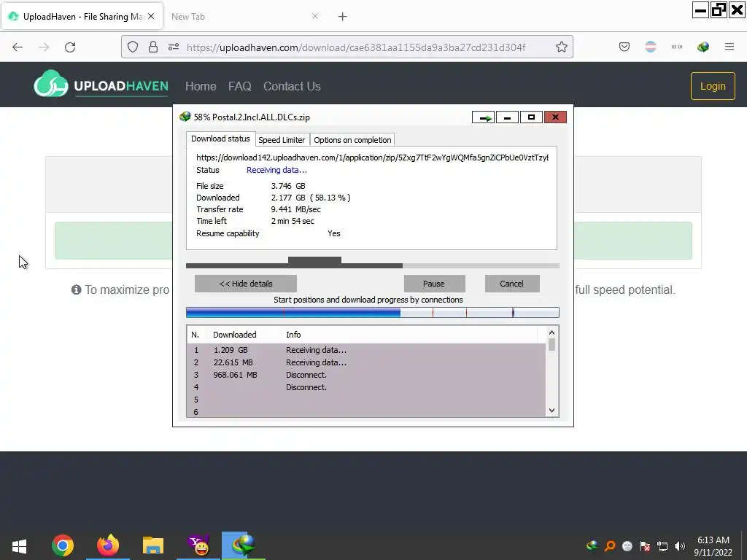The image size is (747, 560).
Task: Cancel the download
Action: (x=511, y=284)
